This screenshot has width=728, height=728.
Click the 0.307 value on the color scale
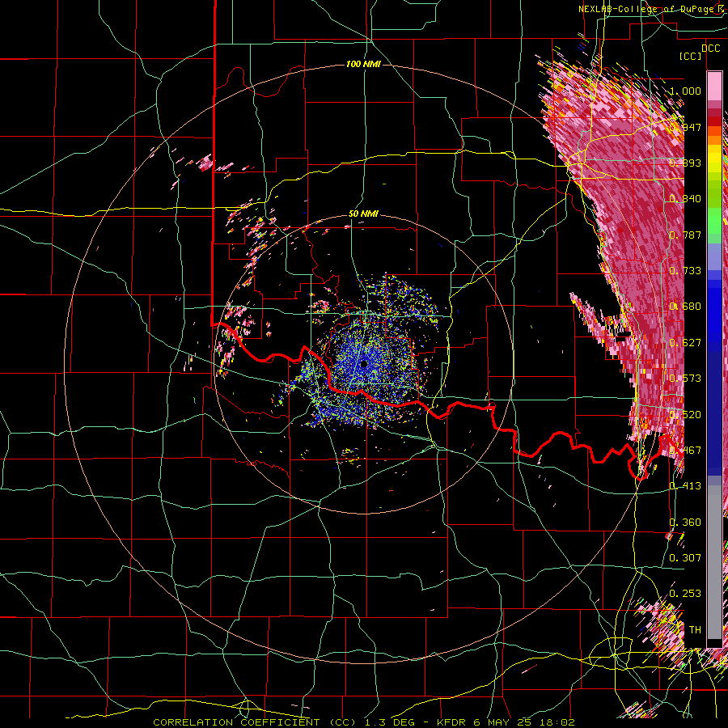pyautogui.click(x=685, y=557)
